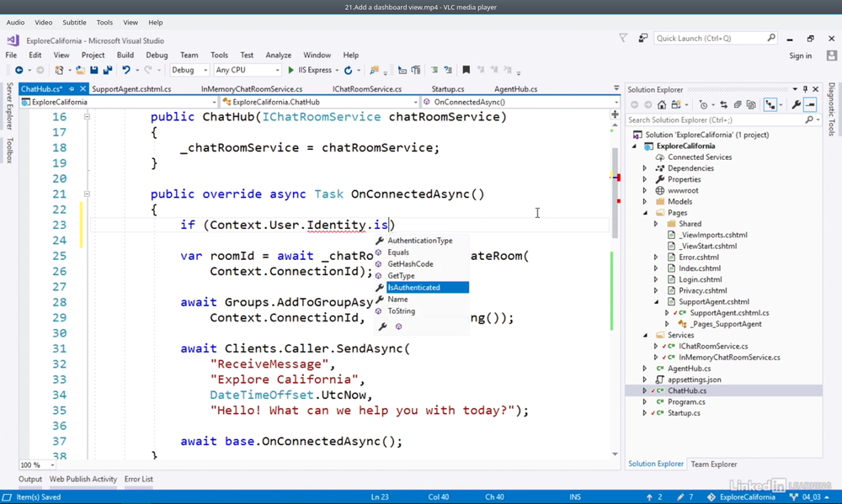The height and width of the screenshot is (504, 842).
Task: Click the feedback icon beside Quick Launch
Action: pos(642,38)
